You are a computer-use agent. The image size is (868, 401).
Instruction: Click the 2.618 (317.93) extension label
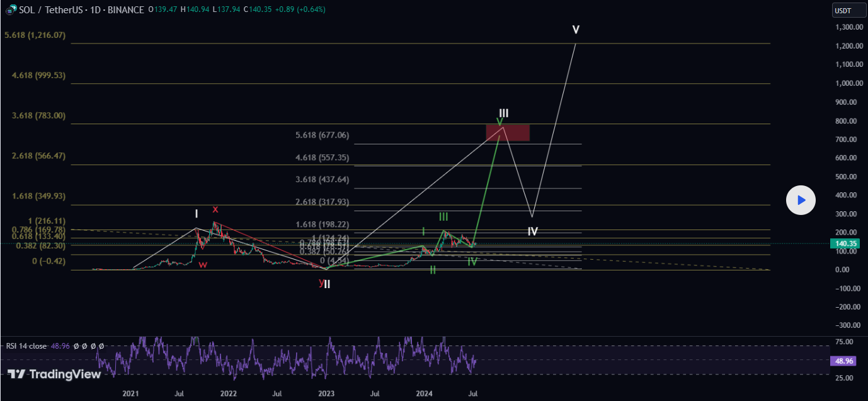coord(322,202)
